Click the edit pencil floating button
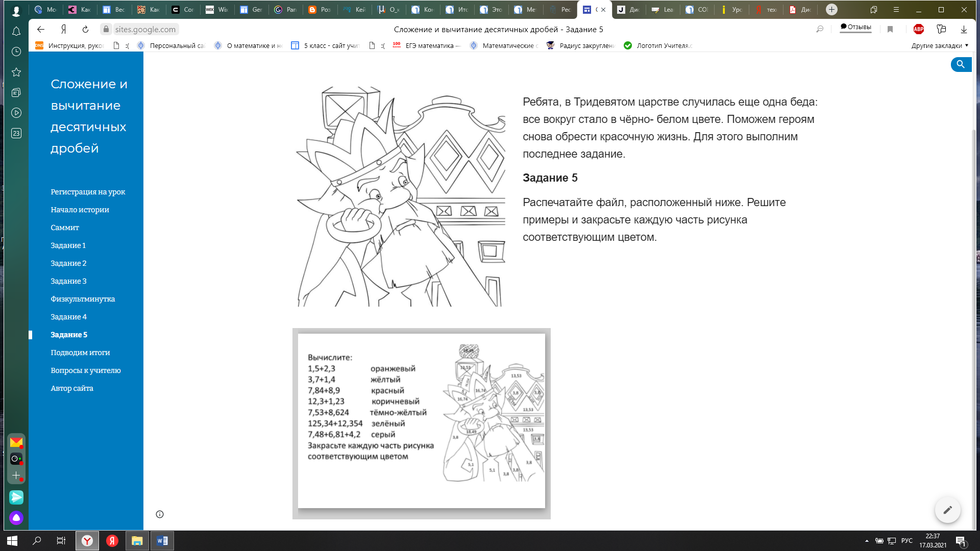 click(x=947, y=510)
